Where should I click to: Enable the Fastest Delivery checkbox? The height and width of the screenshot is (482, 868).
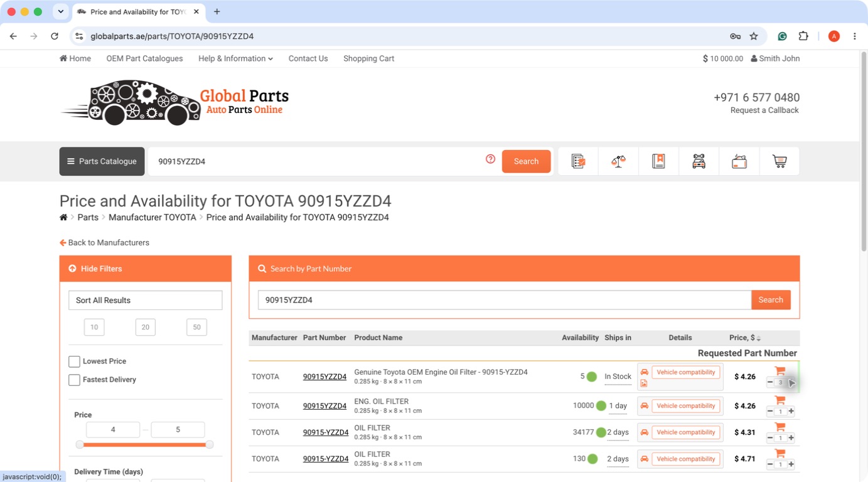pyautogui.click(x=74, y=380)
